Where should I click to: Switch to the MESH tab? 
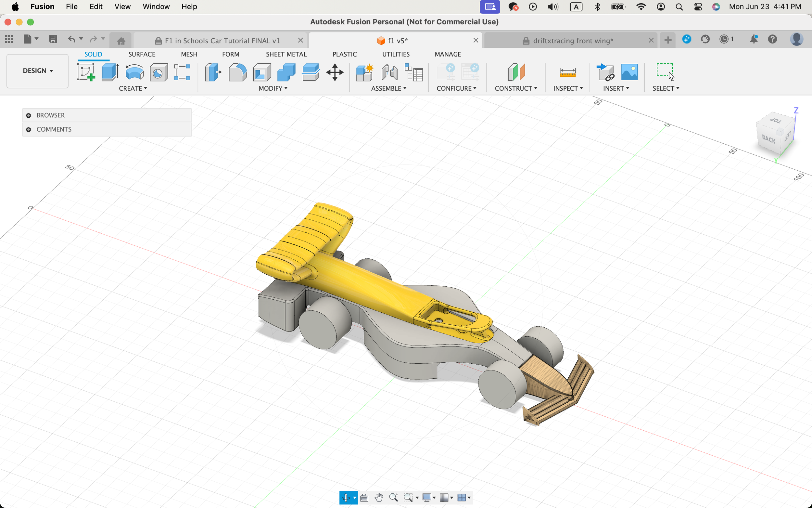189,54
